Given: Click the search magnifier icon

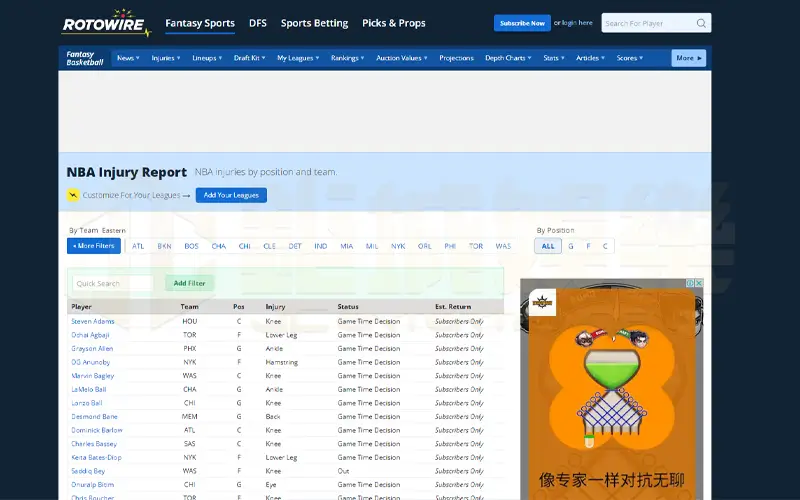Looking at the screenshot, I should point(701,23).
